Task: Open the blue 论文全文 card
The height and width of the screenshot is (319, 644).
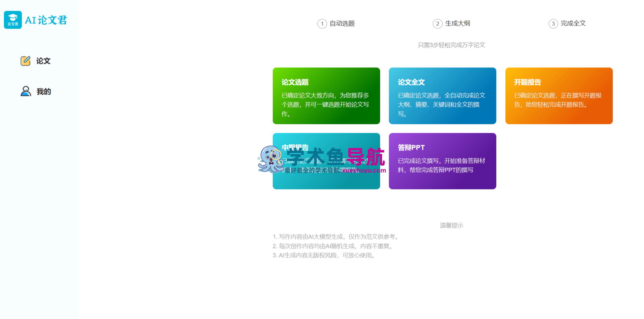Action: point(443,96)
